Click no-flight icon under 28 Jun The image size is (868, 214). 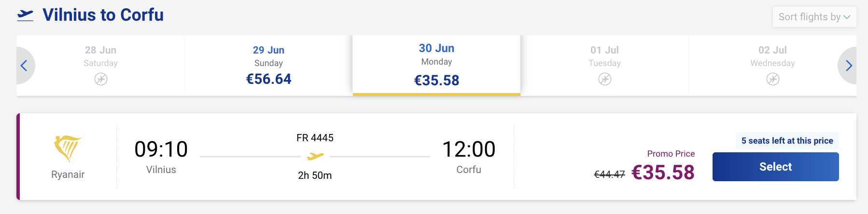point(101,79)
